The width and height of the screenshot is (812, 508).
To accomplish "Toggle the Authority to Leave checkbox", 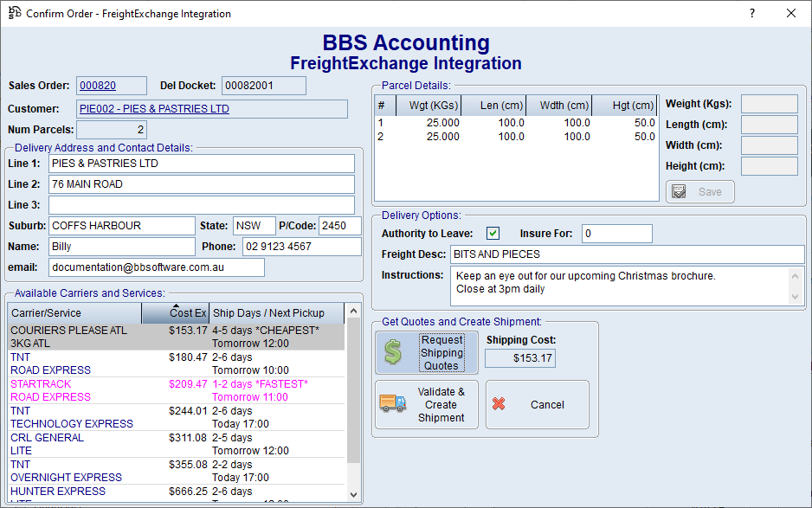I will (x=493, y=234).
